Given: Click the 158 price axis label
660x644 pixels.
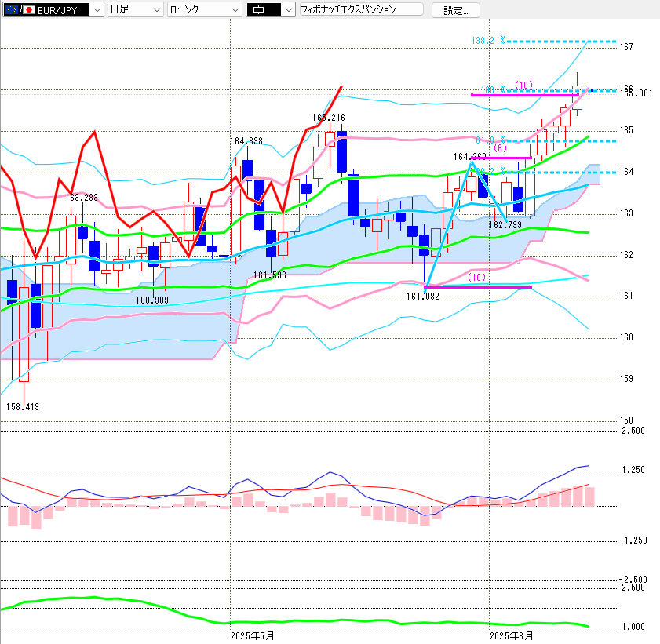Looking at the screenshot, I should point(627,420).
